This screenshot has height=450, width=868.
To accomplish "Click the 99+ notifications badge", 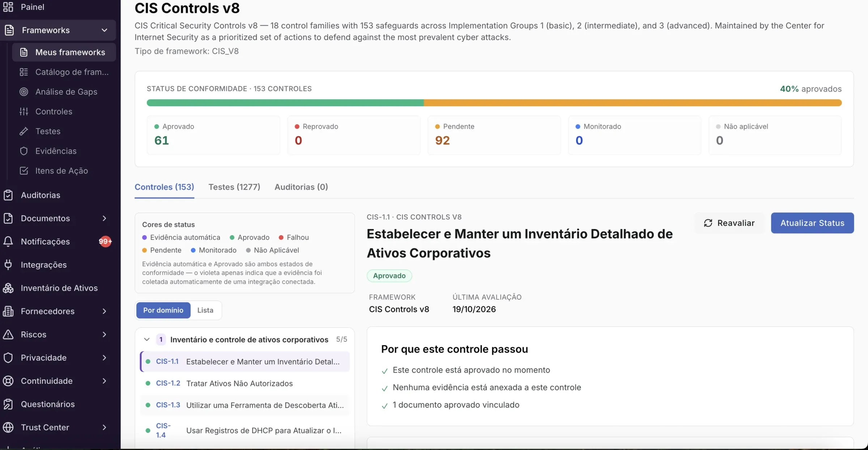I will click(105, 241).
